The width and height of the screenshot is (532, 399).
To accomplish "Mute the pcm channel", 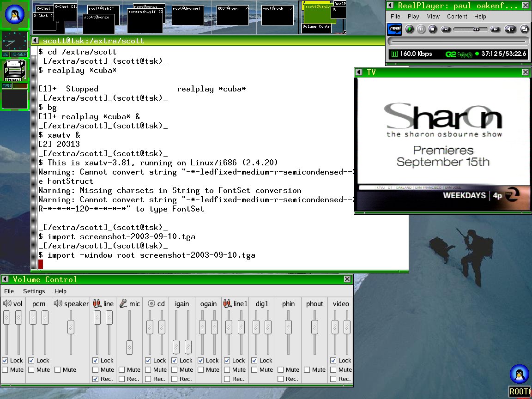I will click(31, 369).
